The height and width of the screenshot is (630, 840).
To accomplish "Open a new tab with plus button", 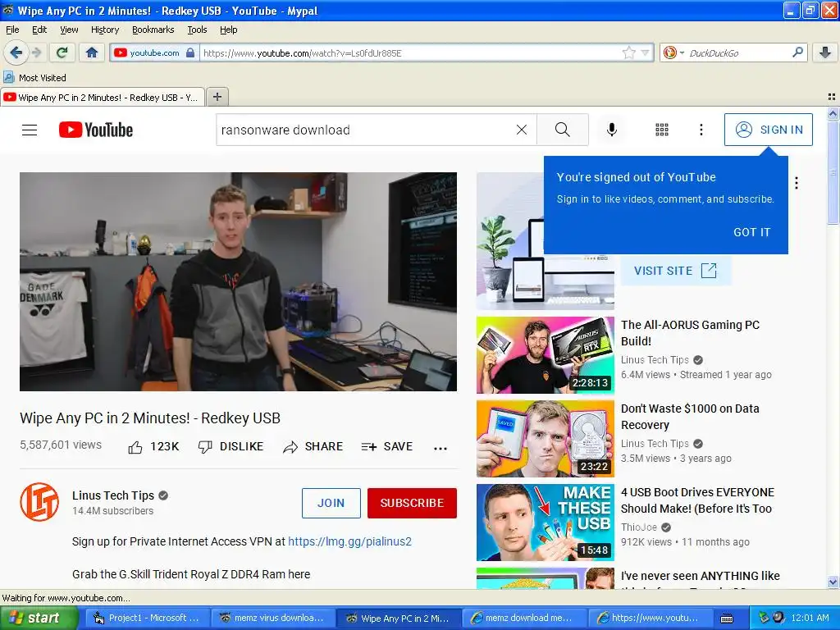I will pos(217,97).
